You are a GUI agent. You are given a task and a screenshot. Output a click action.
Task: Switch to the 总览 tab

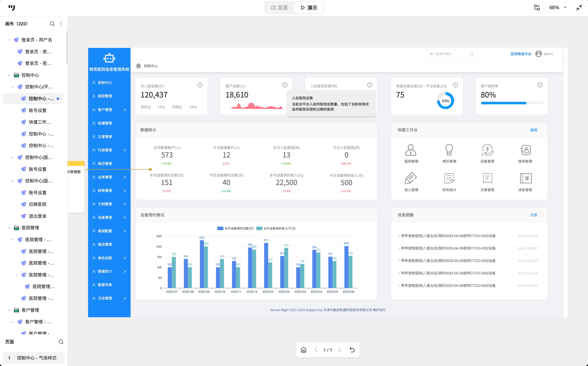point(279,8)
